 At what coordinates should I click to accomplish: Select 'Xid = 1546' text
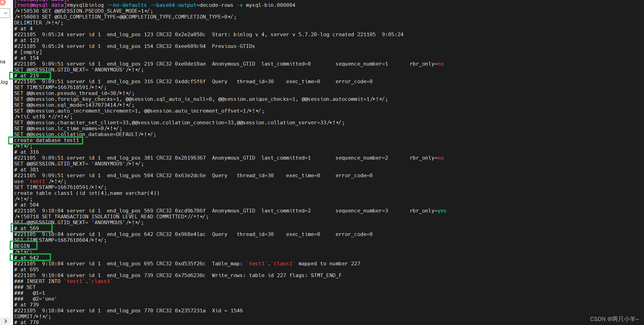pyautogui.click(x=227, y=311)
